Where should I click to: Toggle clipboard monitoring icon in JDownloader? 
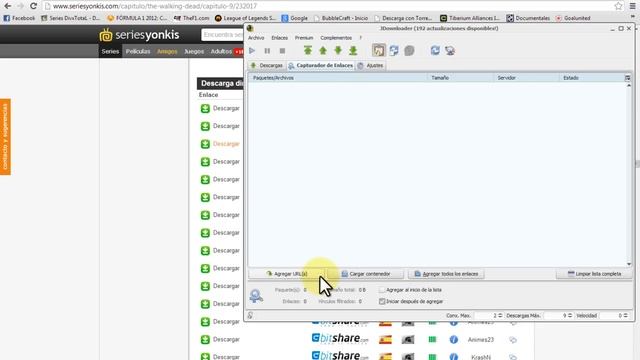378,50
